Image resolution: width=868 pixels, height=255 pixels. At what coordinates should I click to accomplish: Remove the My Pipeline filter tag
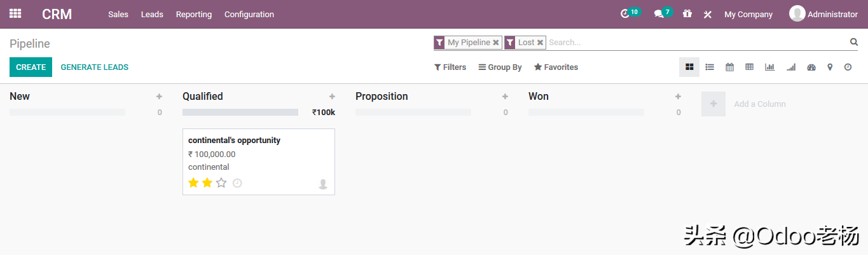click(x=496, y=43)
